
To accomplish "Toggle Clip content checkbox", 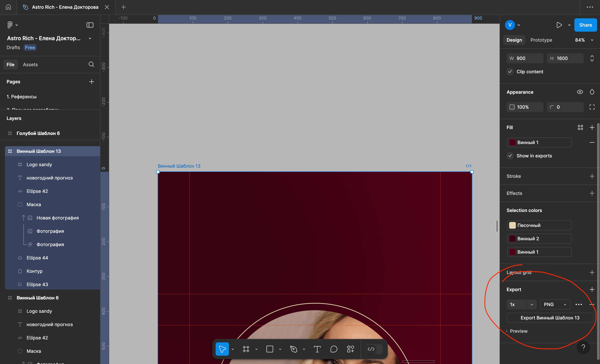I will 510,72.
